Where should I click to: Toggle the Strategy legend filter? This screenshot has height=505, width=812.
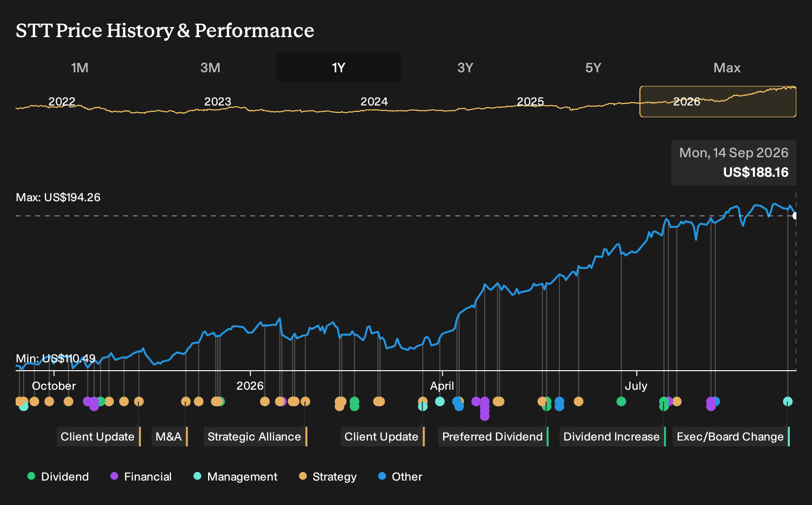click(x=328, y=477)
